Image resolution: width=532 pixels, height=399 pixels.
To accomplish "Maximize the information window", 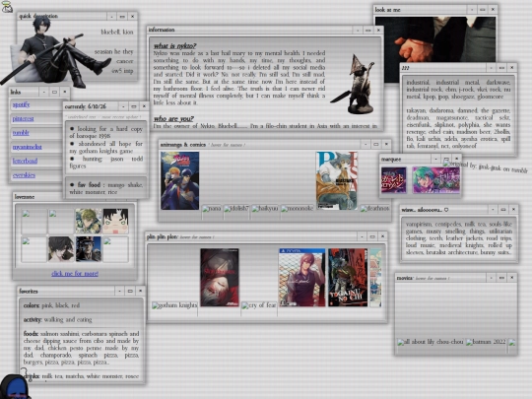I will tap(368, 31).
